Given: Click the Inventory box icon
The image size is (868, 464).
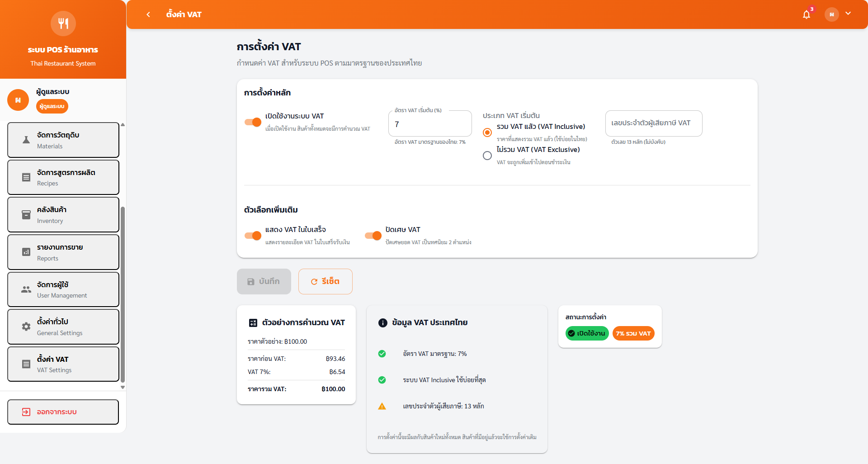Looking at the screenshot, I should 26,215.
